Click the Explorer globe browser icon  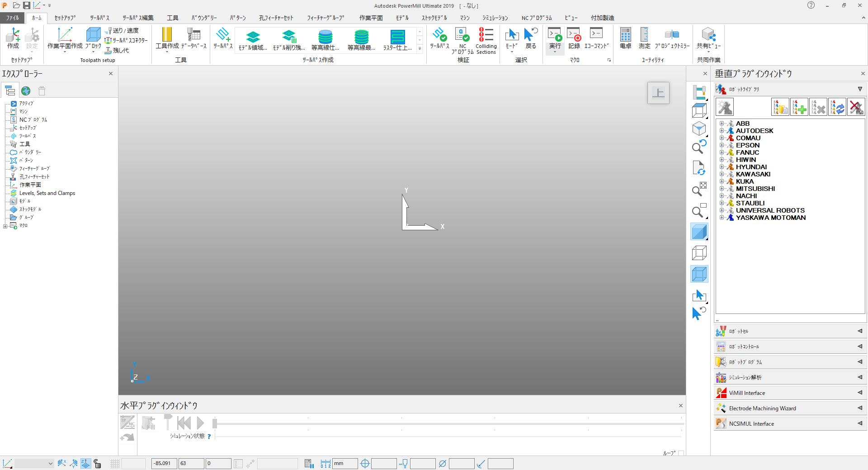26,91
